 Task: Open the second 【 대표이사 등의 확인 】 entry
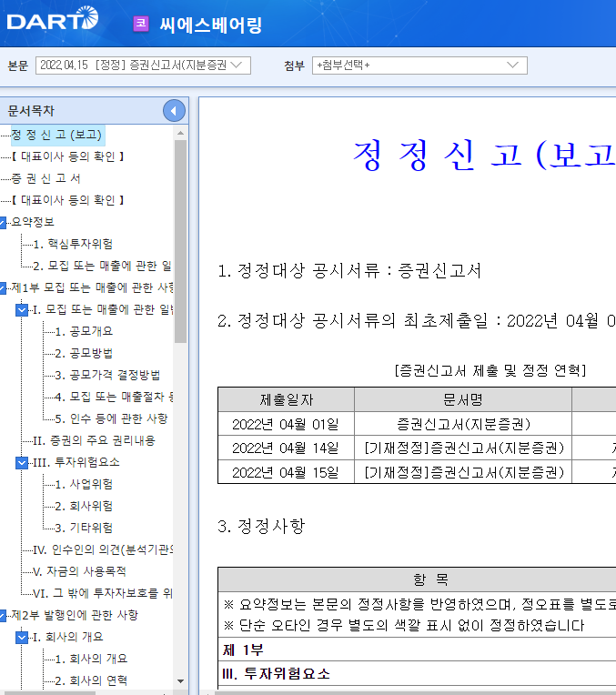[67, 200]
